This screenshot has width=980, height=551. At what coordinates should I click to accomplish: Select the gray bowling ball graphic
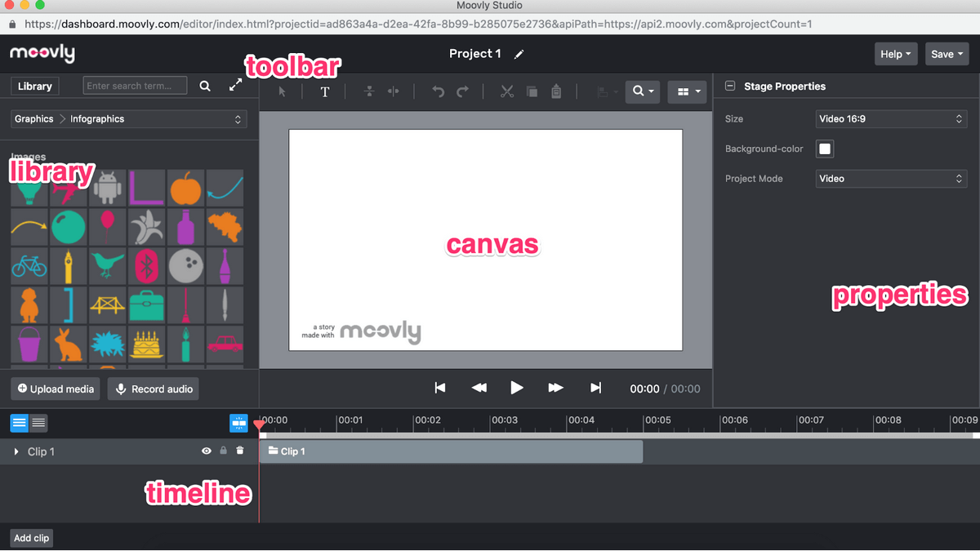click(x=186, y=265)
